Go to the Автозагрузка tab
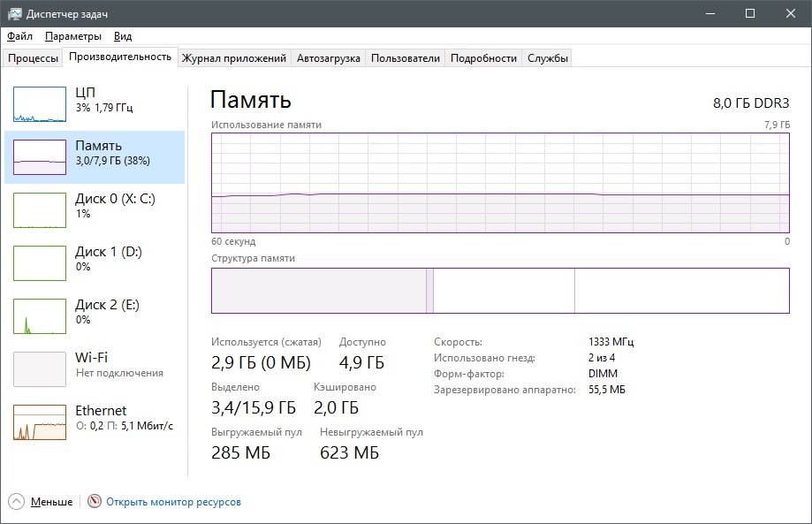This screenshot has height=524, width=812. click(x=329, y=58)
